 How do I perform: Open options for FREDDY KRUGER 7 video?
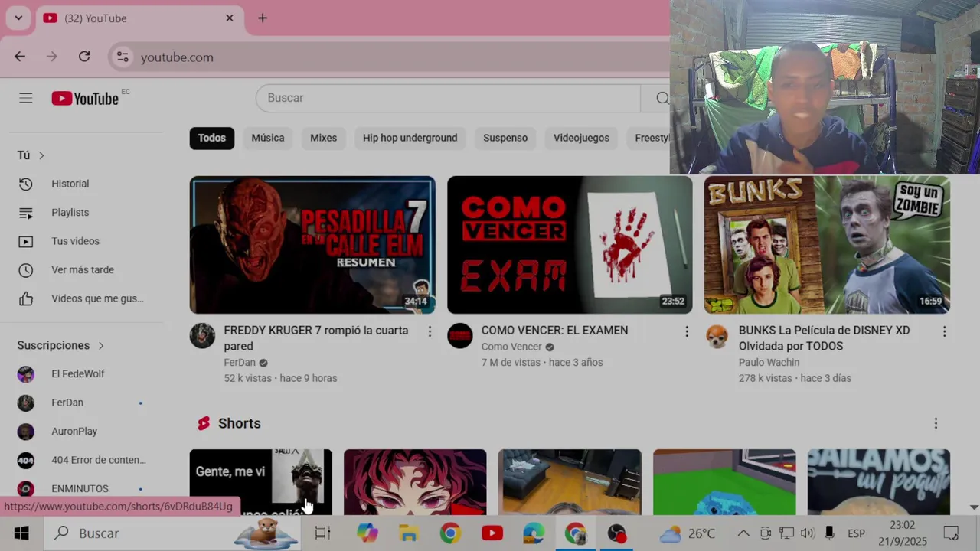pyautogui.click(x=430, y=331)
